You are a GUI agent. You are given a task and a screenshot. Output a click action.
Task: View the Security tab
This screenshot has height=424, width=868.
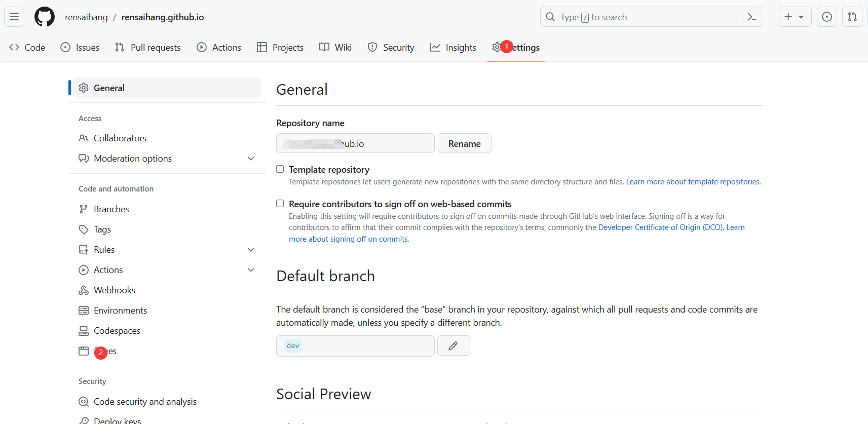click(391, 47)
